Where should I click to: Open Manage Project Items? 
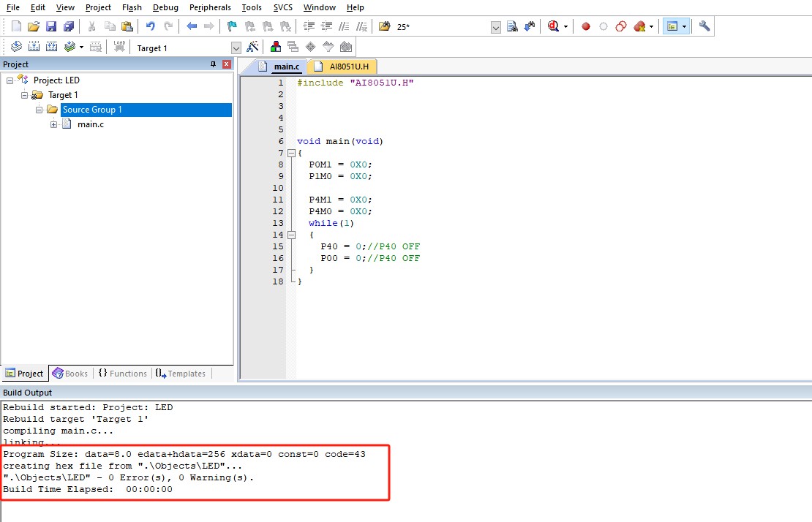pos(276,47)
